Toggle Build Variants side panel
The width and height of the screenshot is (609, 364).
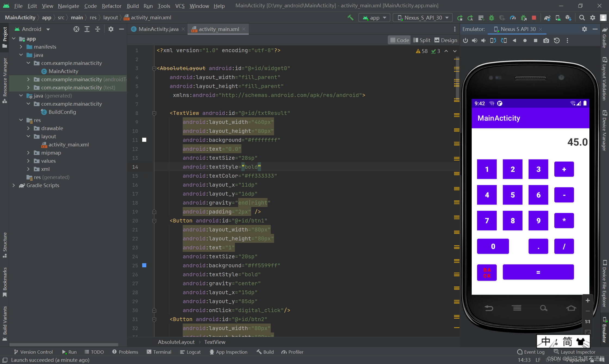coord(5,323)
